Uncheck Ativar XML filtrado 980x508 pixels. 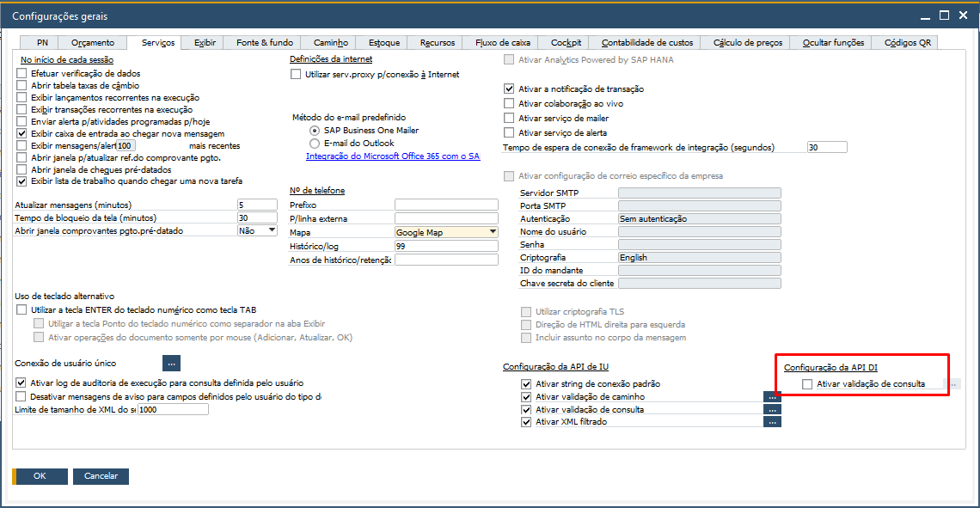coord(526,422)
